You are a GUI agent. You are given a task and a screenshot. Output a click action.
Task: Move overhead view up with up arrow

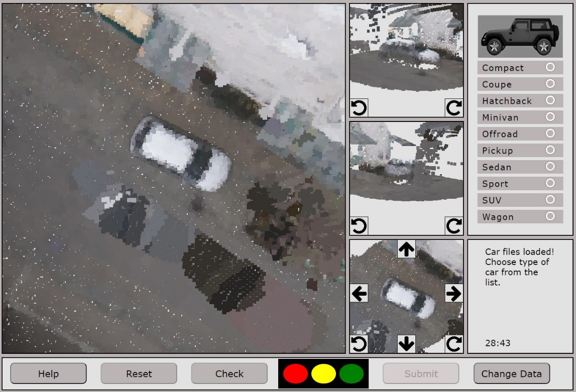(406, 249)
